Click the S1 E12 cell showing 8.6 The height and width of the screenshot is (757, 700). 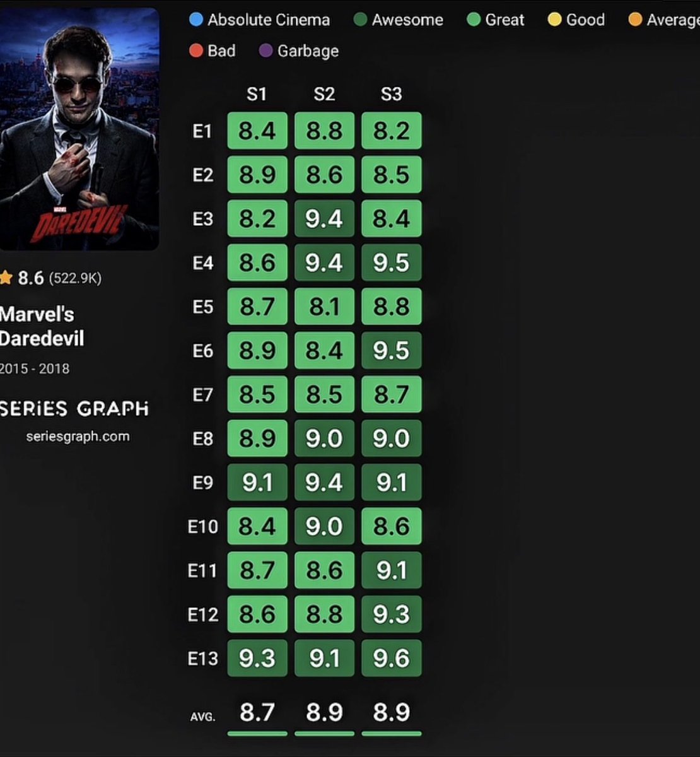click(x=257, y=614)
